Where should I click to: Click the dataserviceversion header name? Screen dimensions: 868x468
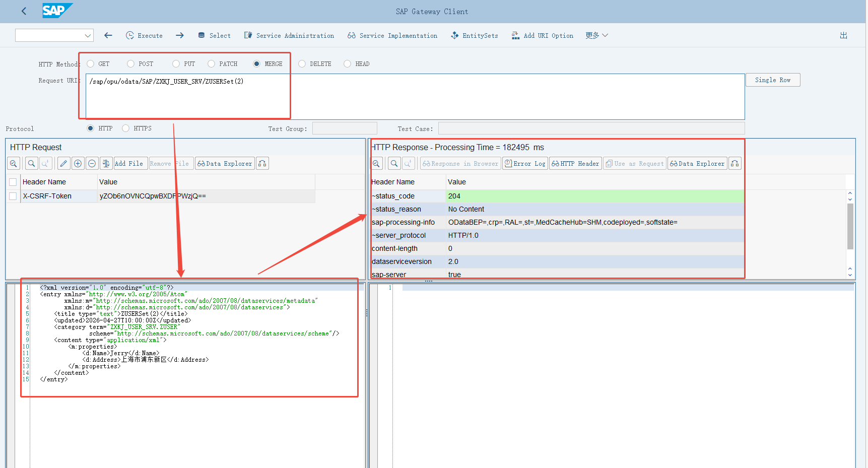tap(402, 261)
